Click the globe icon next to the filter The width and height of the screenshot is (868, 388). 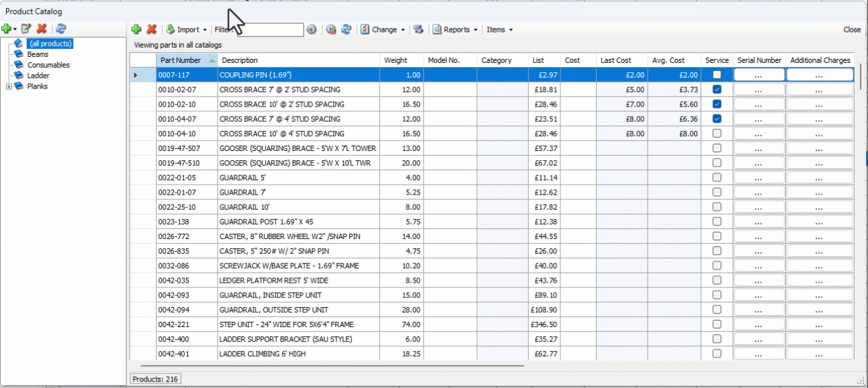tap(312, 29)
